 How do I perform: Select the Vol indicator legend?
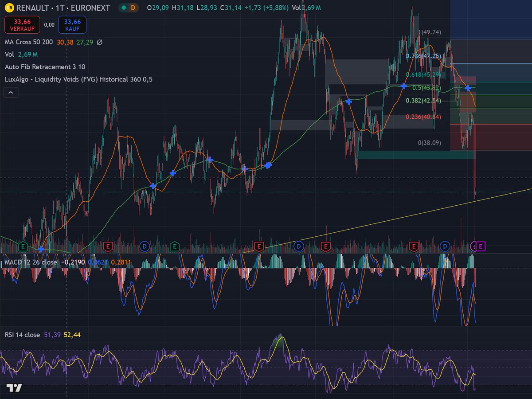click(9, 55)
